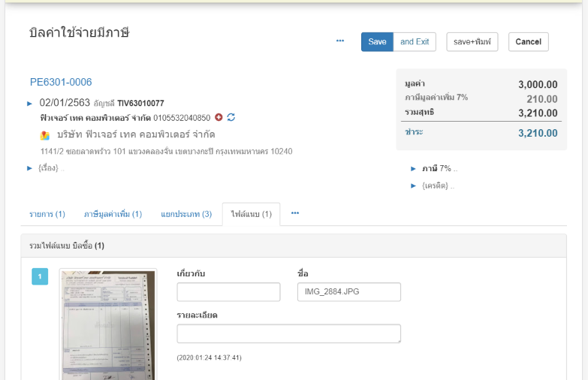Viewport: 588px width, 380px height.
Task: Open the ภาษีมูลค่าเพิ่ม (1) tab
Action: [113, 215]
